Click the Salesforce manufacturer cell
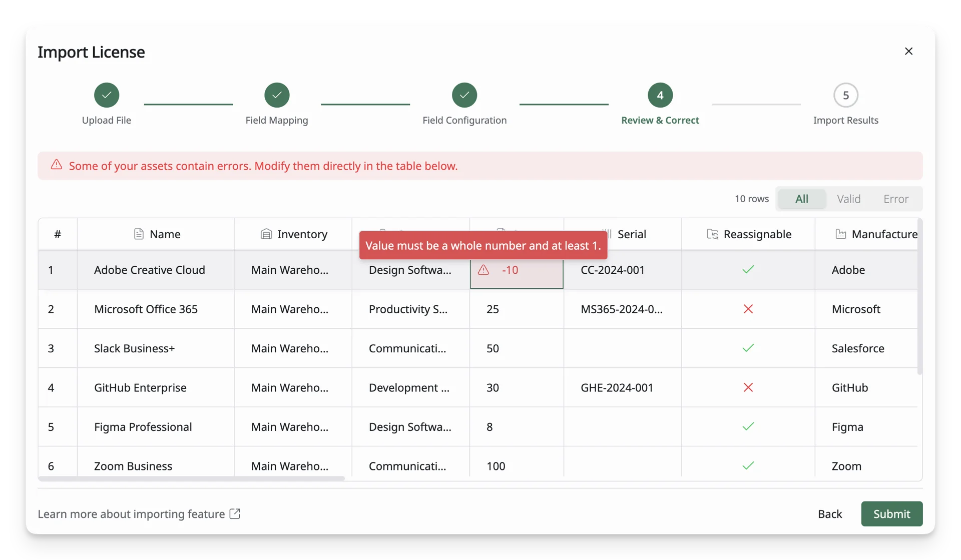This screenshot has width=961, height=560. pyautogui.click(x=866, y=348)
